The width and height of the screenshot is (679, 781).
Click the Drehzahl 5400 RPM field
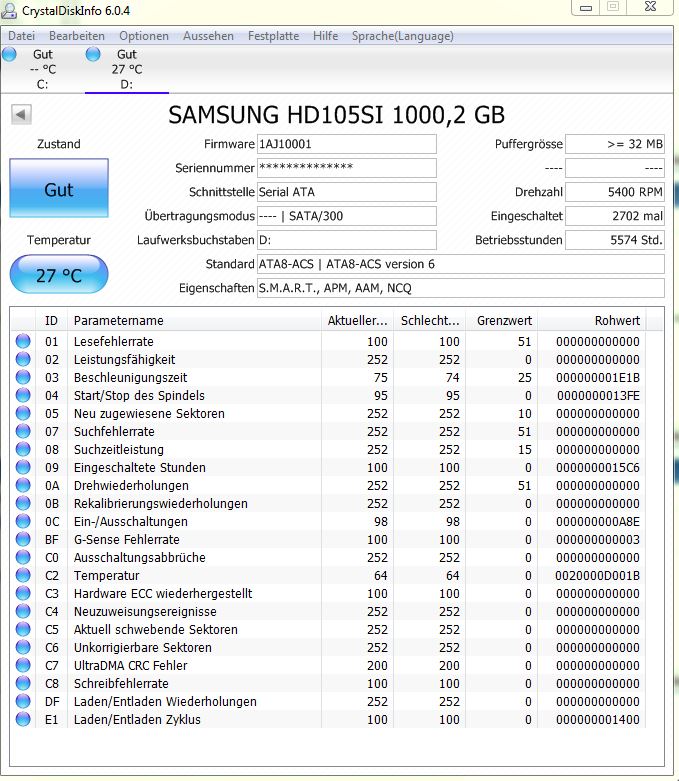pyautogui.click(x=615, y=192)
